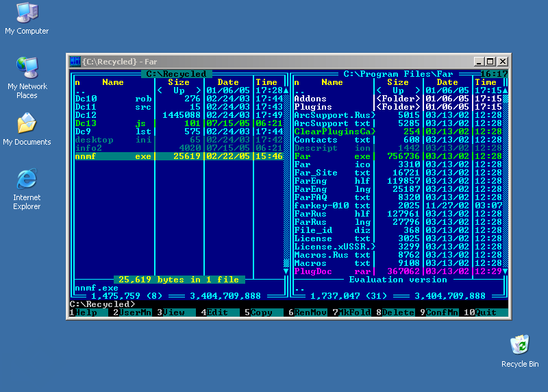548x392 pixels.
Task: Select the FarRus lng file
Action: 398,222
